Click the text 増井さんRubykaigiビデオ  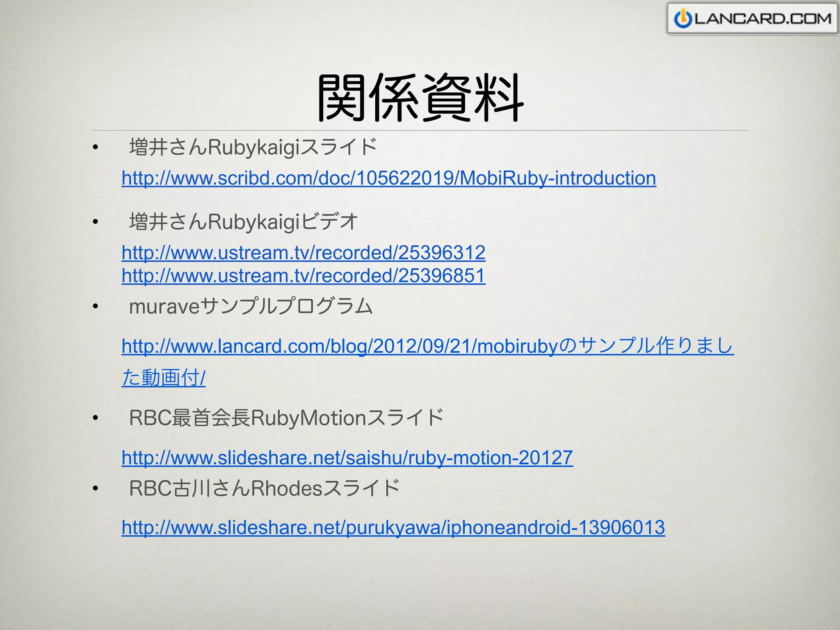click(244, 222)
